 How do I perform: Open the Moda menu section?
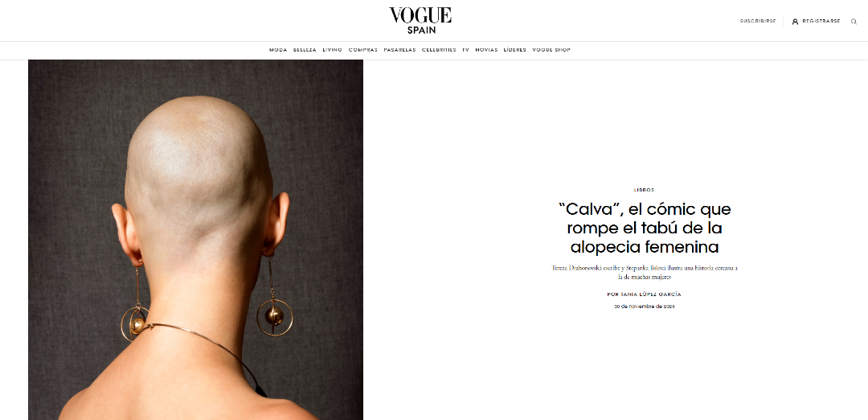[278, 50]
